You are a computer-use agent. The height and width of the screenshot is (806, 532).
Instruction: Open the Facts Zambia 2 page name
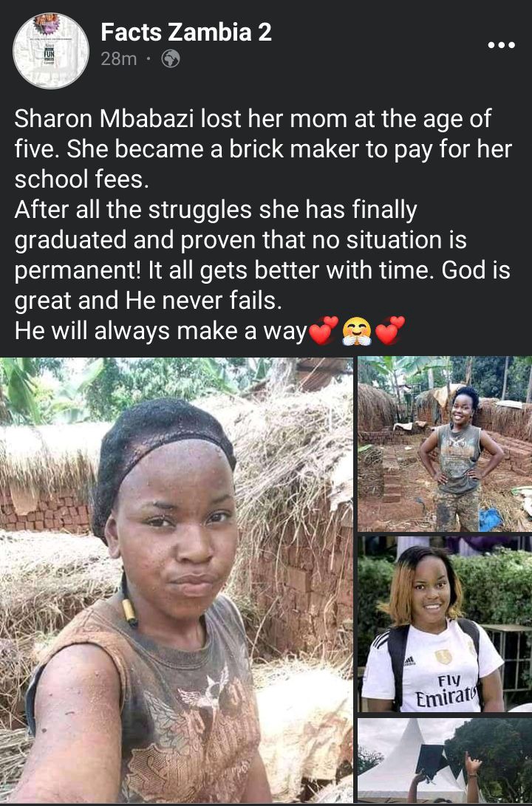click(x=186, y=33)
